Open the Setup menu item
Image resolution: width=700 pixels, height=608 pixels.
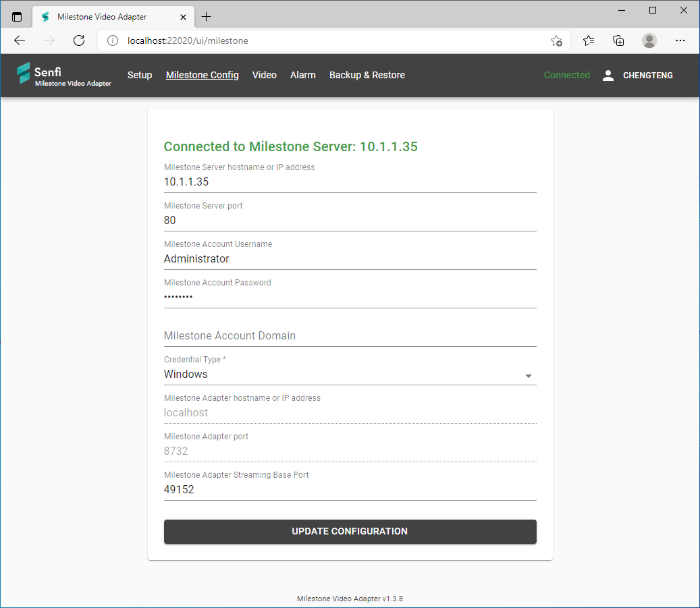tap(140, 75)
